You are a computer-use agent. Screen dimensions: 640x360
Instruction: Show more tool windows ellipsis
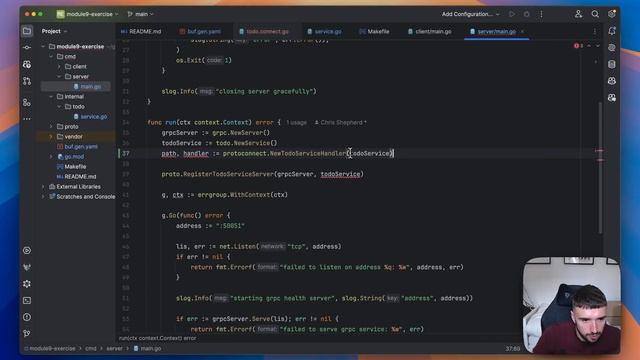pyautogui.click(x=27, y=119)
